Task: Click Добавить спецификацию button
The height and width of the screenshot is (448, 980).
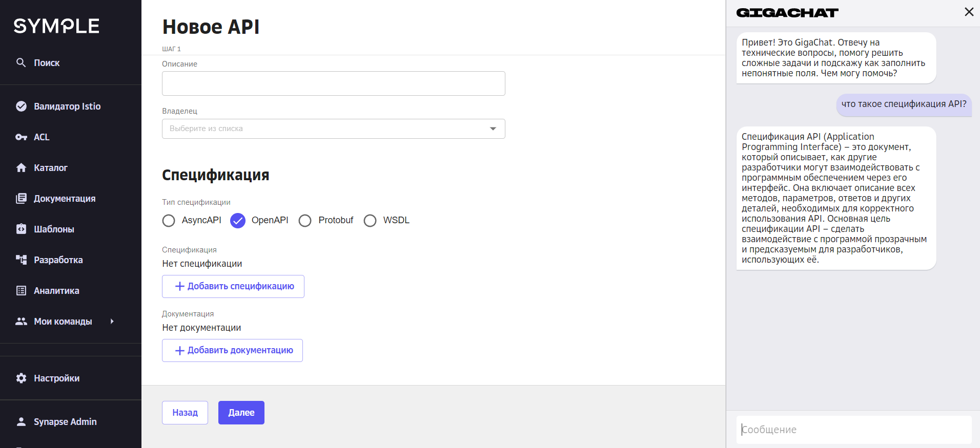Action: click(233, 286)
